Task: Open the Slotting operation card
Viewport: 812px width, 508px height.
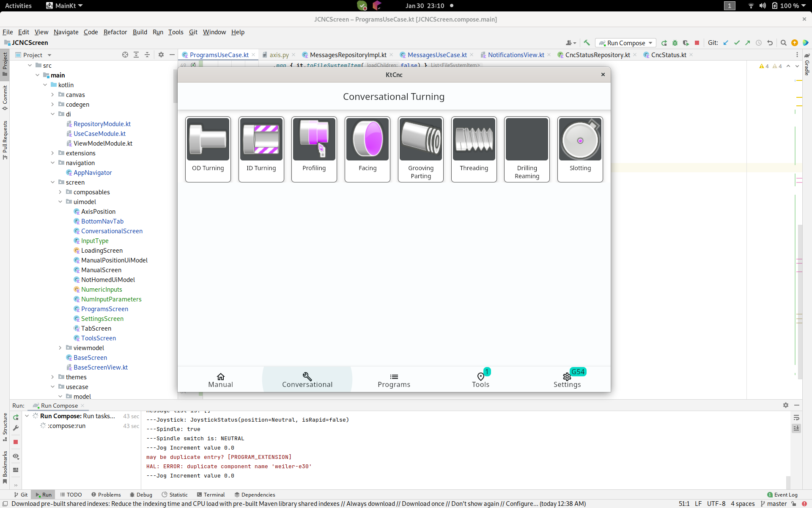Action: pyautogui.click(x=580, y=149)
